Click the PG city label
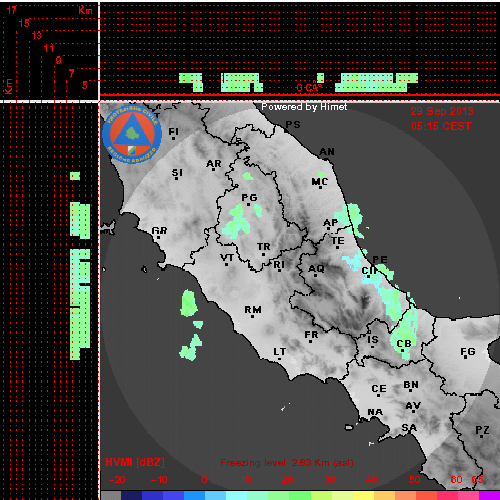The height and width of the screenshot is (500, 500). tap(249, 198)
